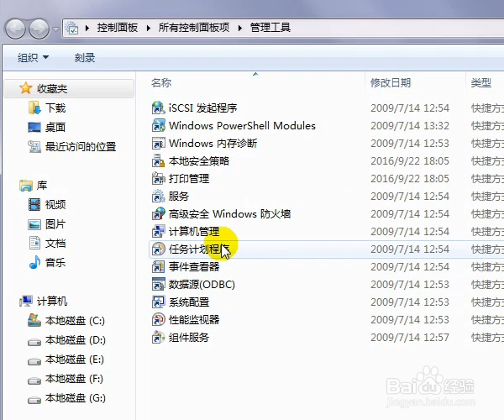Open 本地磁盘 (E:) in sidebar
Viewport: 504px width, 420px height.
coord(74,360)
